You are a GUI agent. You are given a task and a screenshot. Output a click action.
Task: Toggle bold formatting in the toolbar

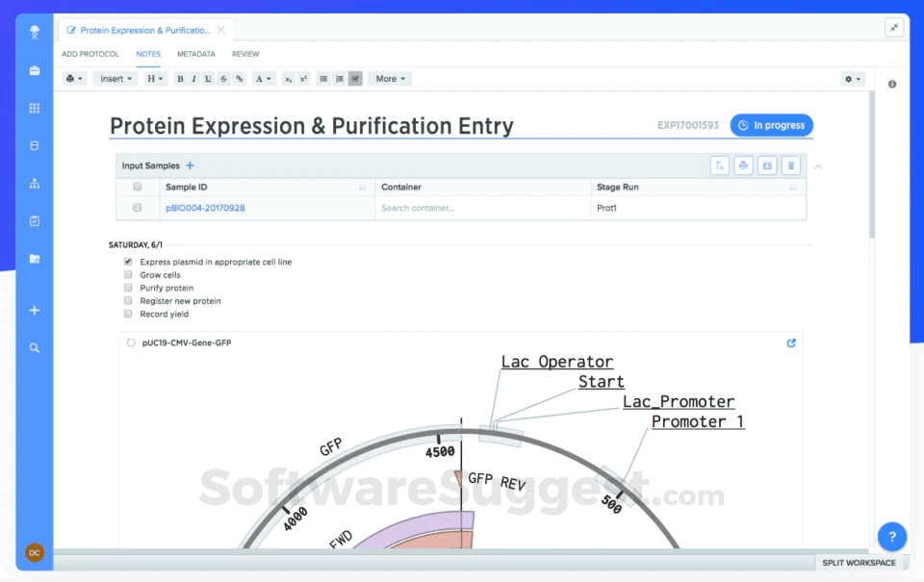coord(179,78)
